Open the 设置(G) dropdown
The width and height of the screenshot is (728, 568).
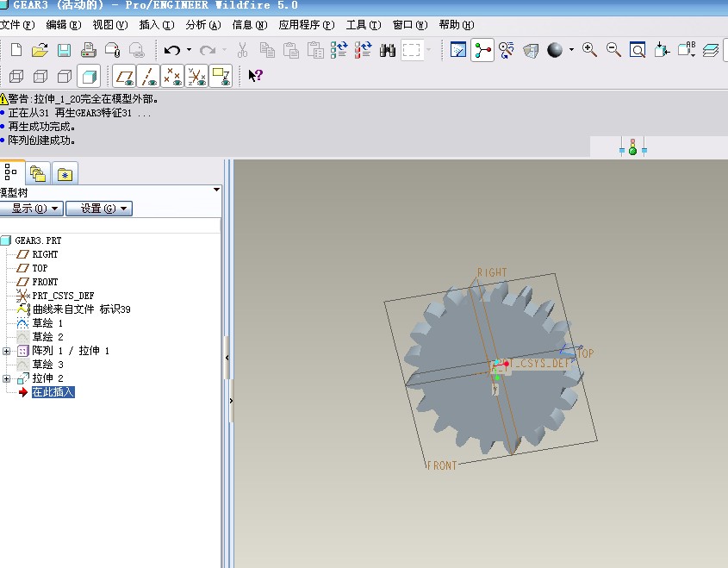pyautogui.click(x=99, y=209)
